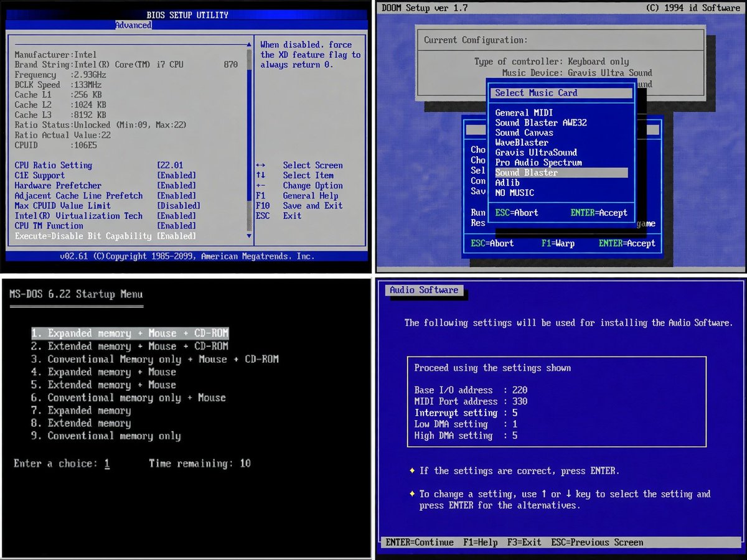
Task: Click ESC=Previous Screen in Audio Software bar
Action: 597,543
